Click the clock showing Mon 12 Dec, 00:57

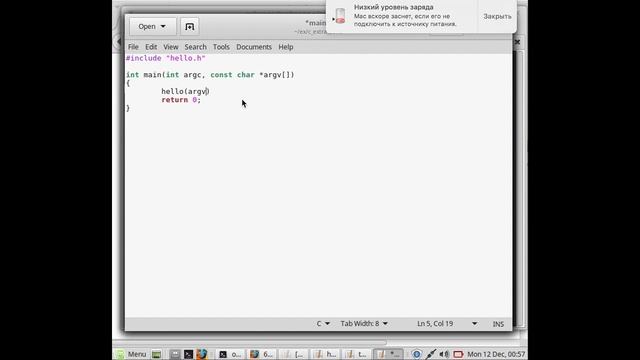point(496,354)
